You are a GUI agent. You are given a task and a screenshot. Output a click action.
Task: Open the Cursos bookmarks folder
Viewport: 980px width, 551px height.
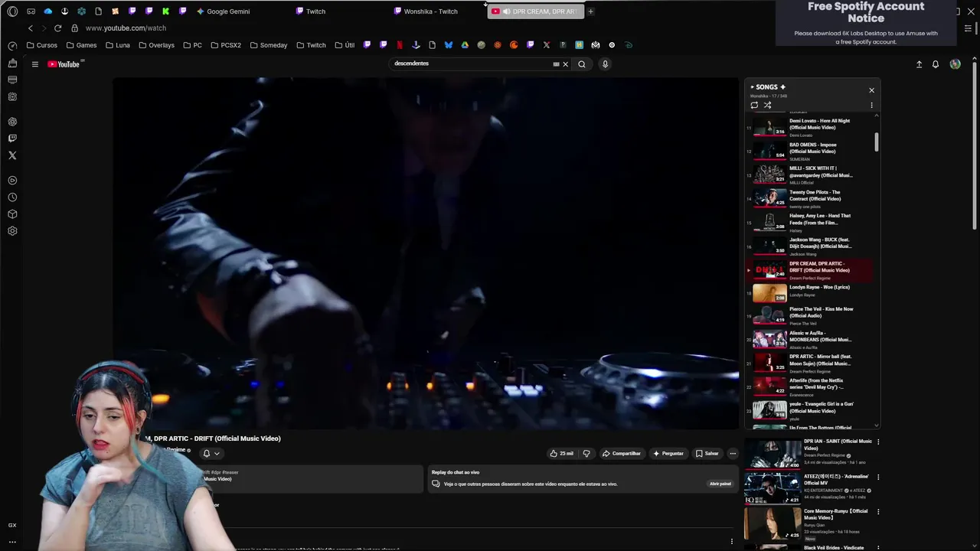pyautogui.click(x=42, y=45)
